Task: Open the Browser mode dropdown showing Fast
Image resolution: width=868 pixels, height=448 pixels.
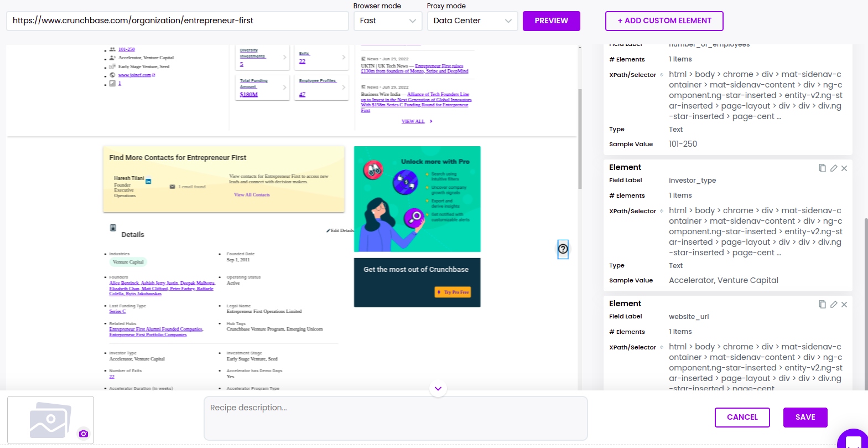Action: click(388, 21)
